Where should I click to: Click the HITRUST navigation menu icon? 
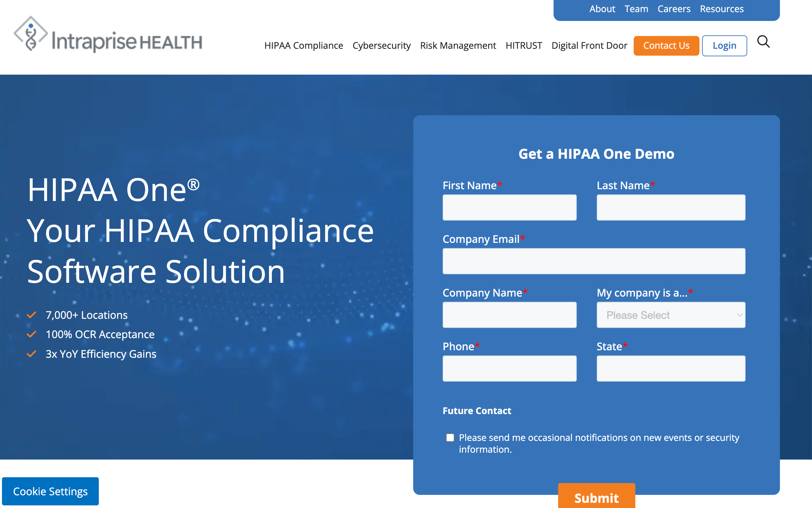522,45
